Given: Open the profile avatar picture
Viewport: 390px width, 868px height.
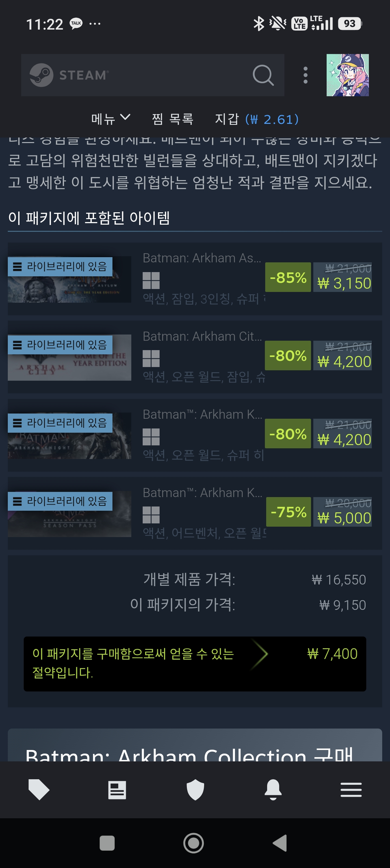Looking at the screenshot, I should [347, 75].
